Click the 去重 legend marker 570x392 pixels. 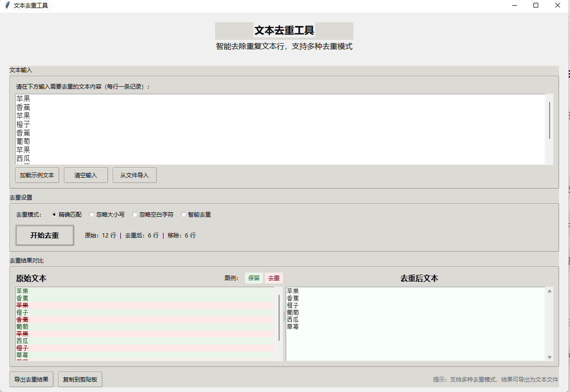[x=273, y=278]
